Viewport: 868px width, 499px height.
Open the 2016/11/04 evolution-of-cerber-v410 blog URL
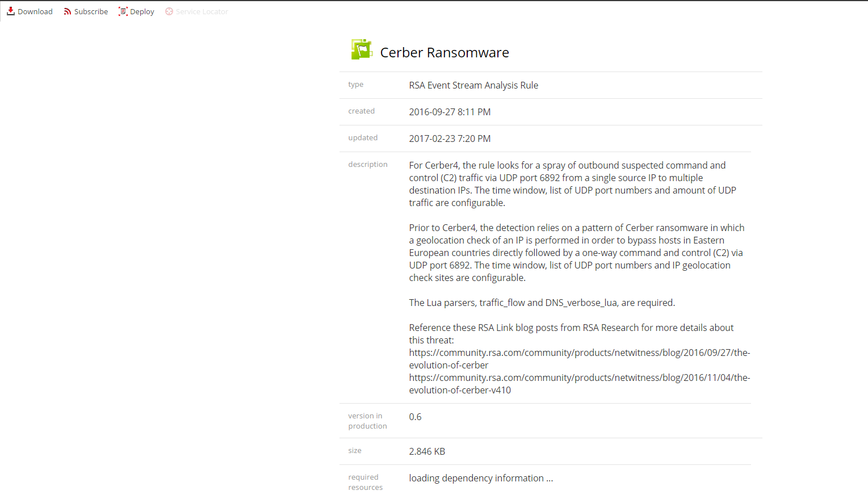click(x=580, y=384)
